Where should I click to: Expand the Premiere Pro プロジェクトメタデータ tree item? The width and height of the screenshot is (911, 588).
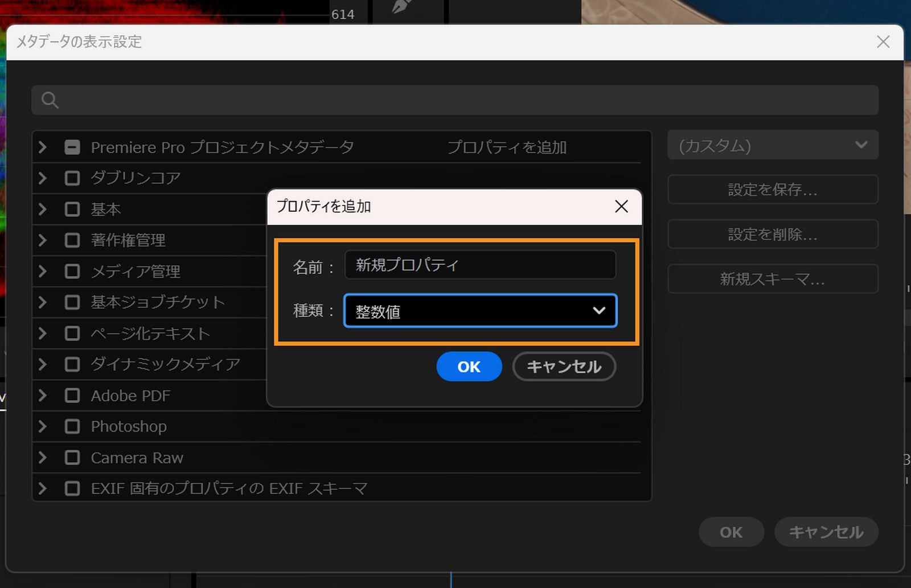(x=42, y=146)
